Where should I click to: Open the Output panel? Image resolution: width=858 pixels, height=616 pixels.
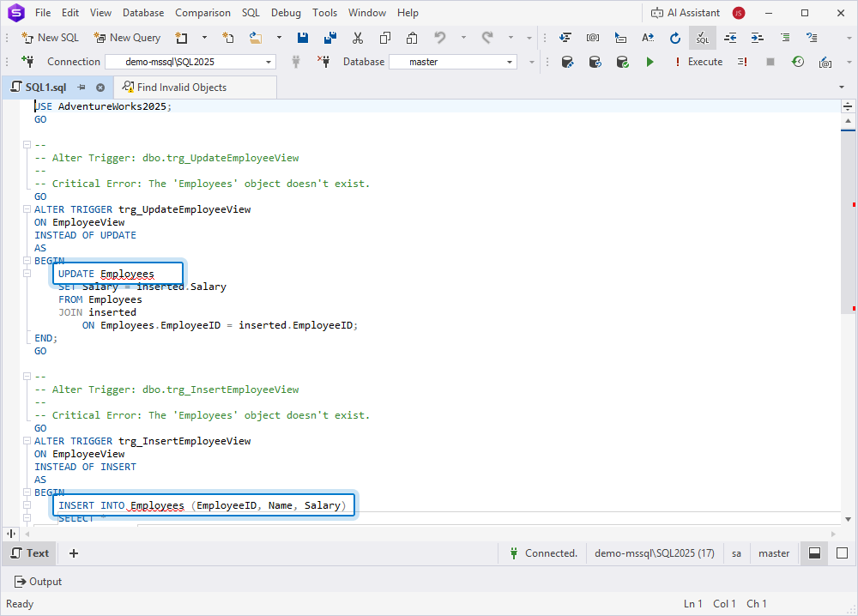[x=38, y=582]
